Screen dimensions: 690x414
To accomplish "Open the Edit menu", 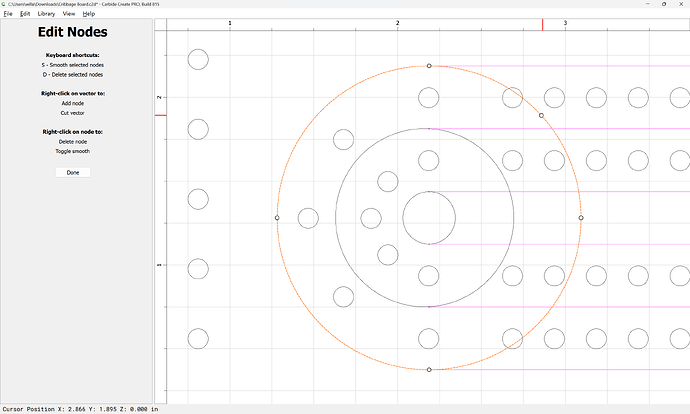I will click(25, 14).
